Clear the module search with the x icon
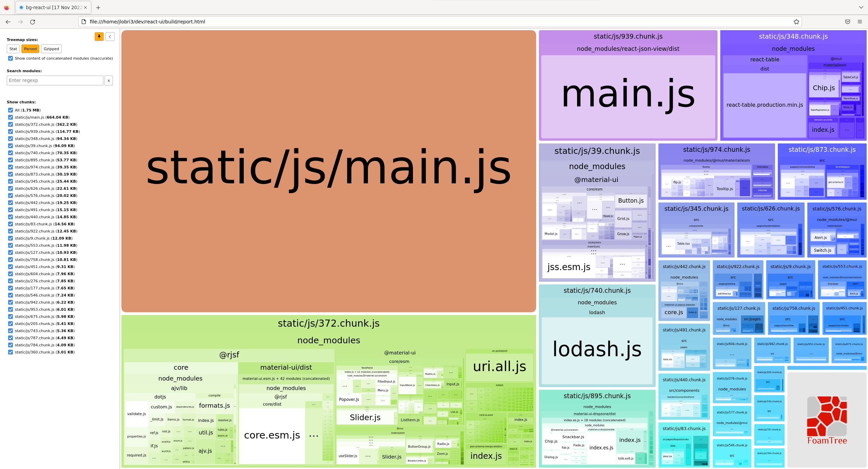Viewport: 868px width, 469px height. 108,80
